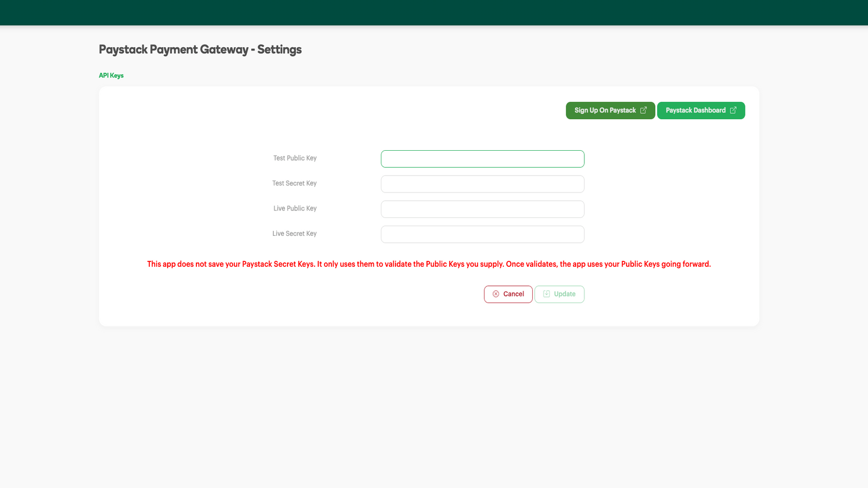This screenshot has width=868, height=488.
Task: Focus the Live Public Key input field
Action: pos(482,209)
